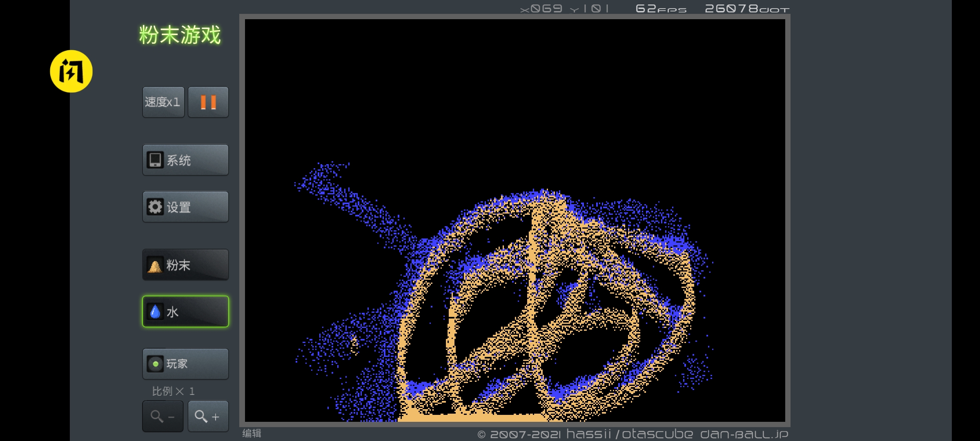Zoom out using the magnifier minus button
The width and height of the screenshot is (980, 441).
pyautogui.click(x=163, y=416)
